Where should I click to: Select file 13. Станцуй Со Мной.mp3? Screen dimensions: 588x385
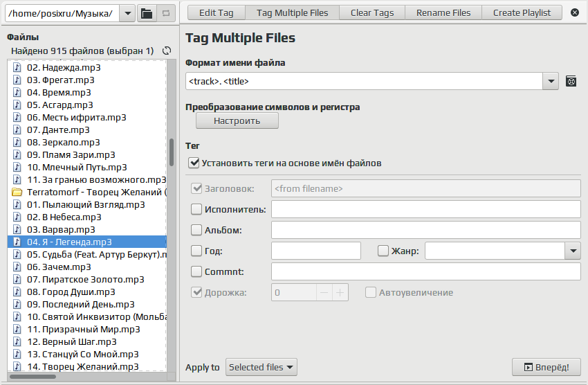[x=86, y=354]
